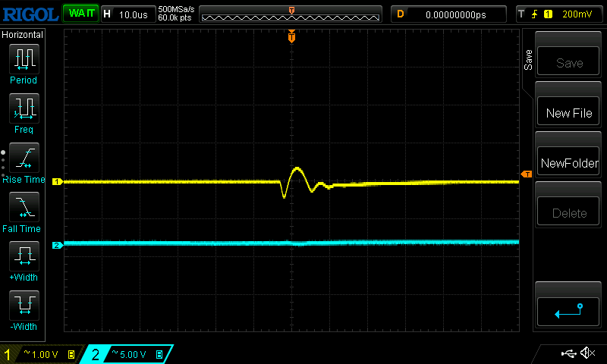Select the +Width measurement icon

(24, 256)
